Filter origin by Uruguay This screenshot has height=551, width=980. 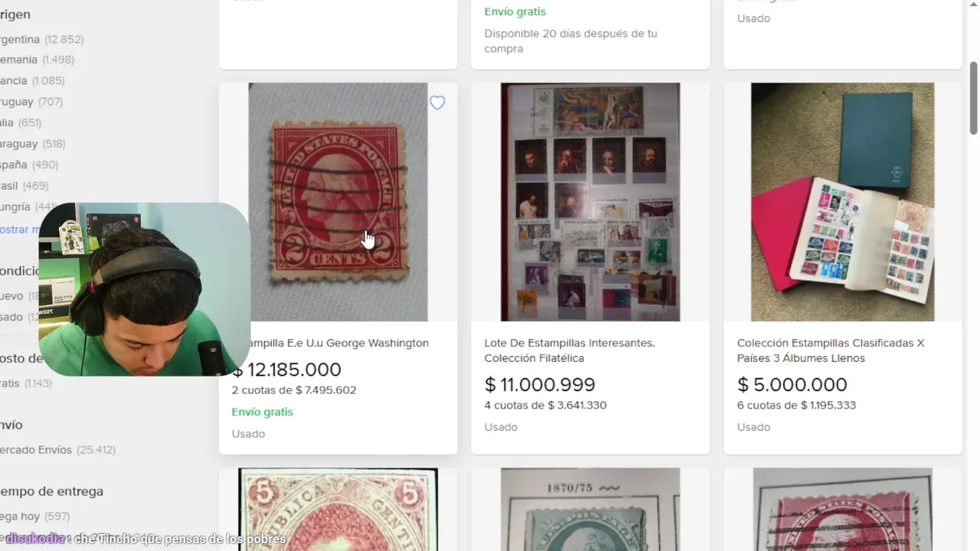pyautogui.click(x=18, y=102)
